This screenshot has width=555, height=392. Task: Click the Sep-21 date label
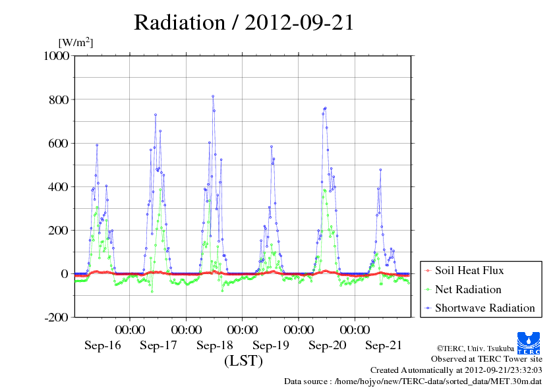384,345
